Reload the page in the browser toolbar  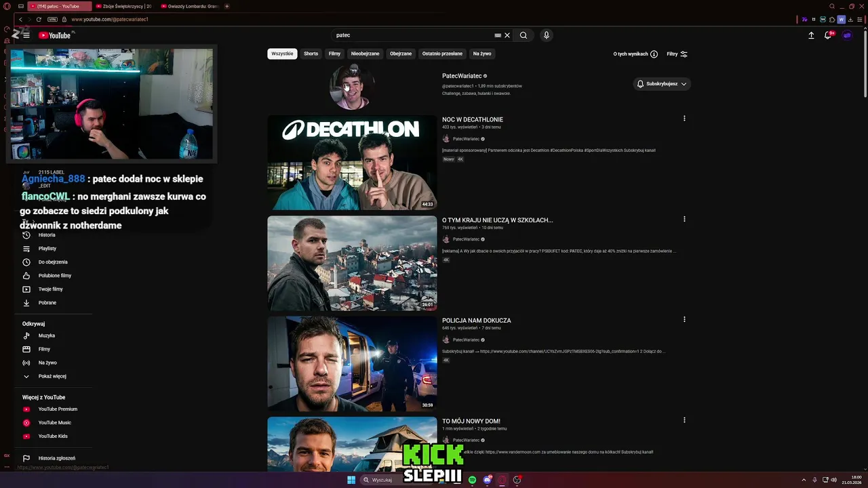[39, 19]
